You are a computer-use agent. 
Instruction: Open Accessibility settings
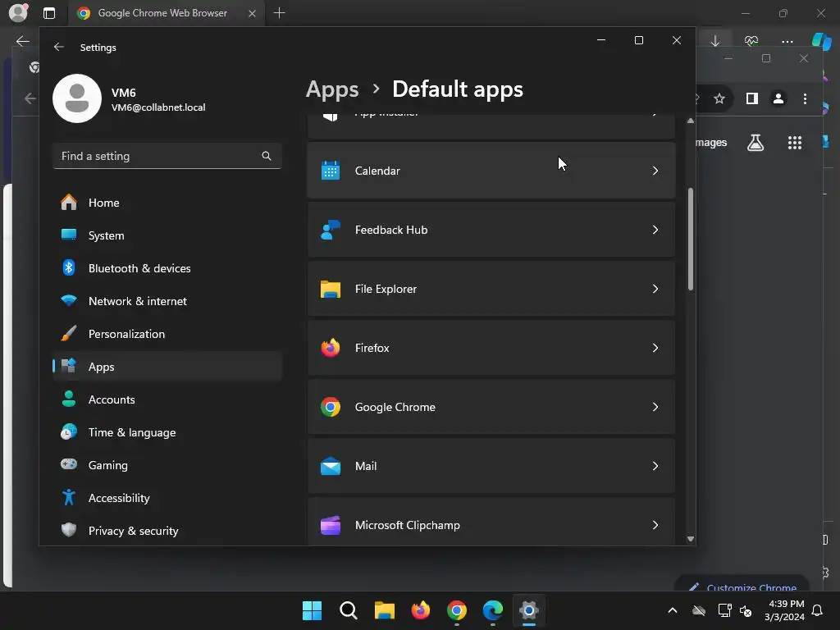(167, 498)
